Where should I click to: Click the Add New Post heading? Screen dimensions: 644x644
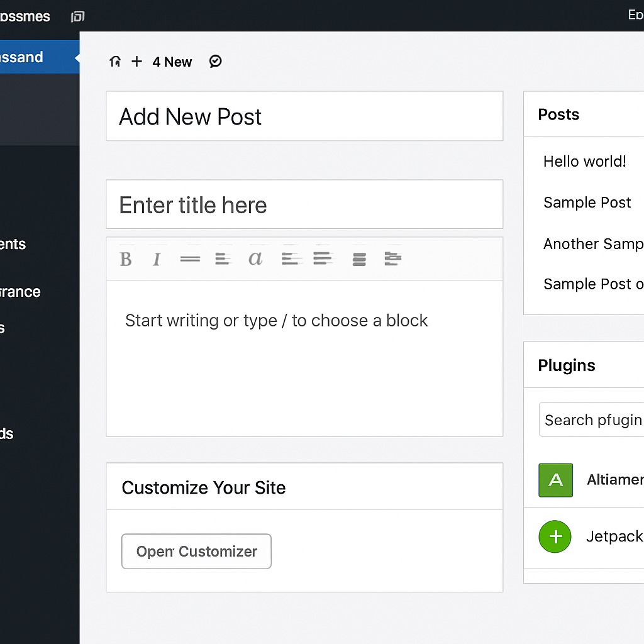(x=190, y=116)
